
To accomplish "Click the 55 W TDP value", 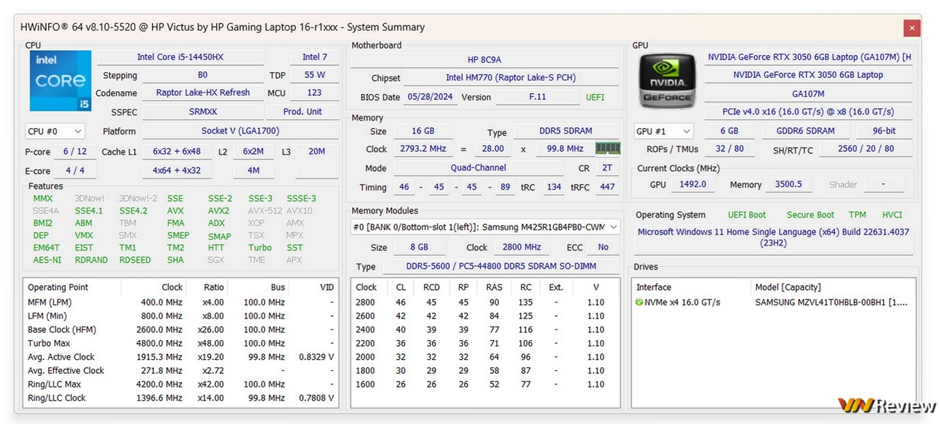I will tap(314, 75).
